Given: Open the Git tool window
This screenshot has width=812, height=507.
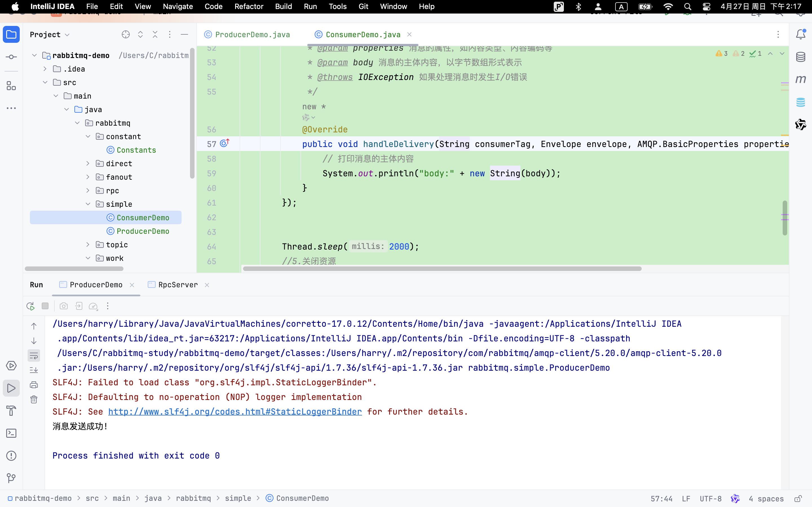Looking at the screenshot, I should 11,478.
